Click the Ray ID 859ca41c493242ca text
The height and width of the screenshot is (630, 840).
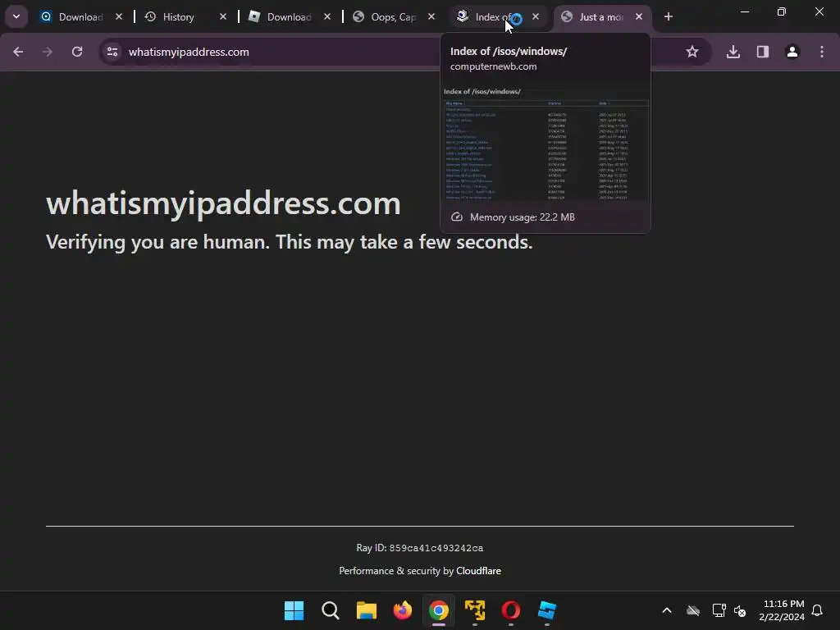click(x=419, y=548)
